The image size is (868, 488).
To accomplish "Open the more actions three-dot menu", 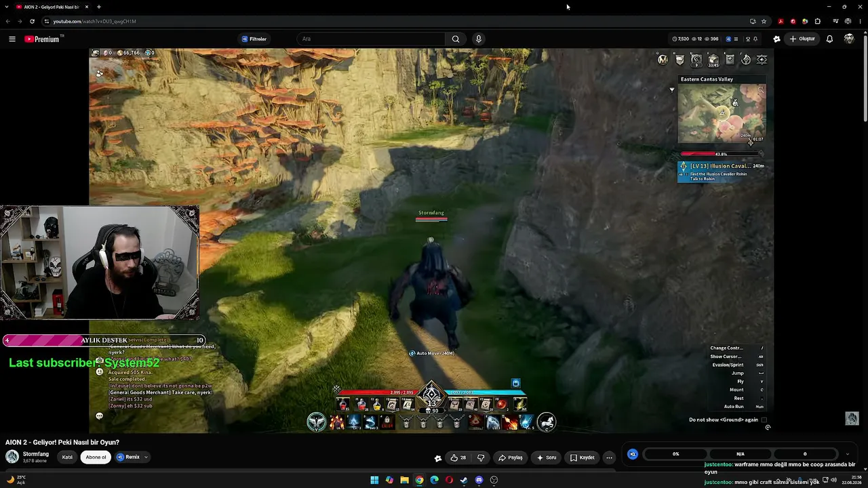I will coord(609,457).
